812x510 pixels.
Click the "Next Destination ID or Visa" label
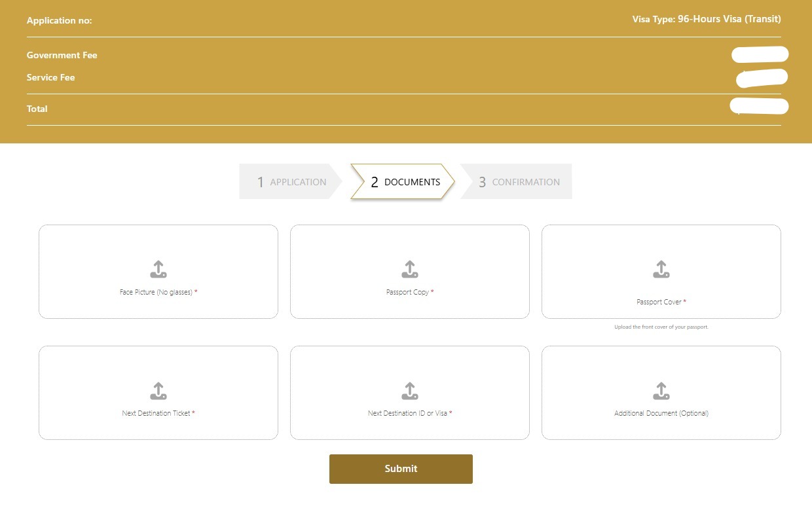pyautogui.click(x=407, y=413)
